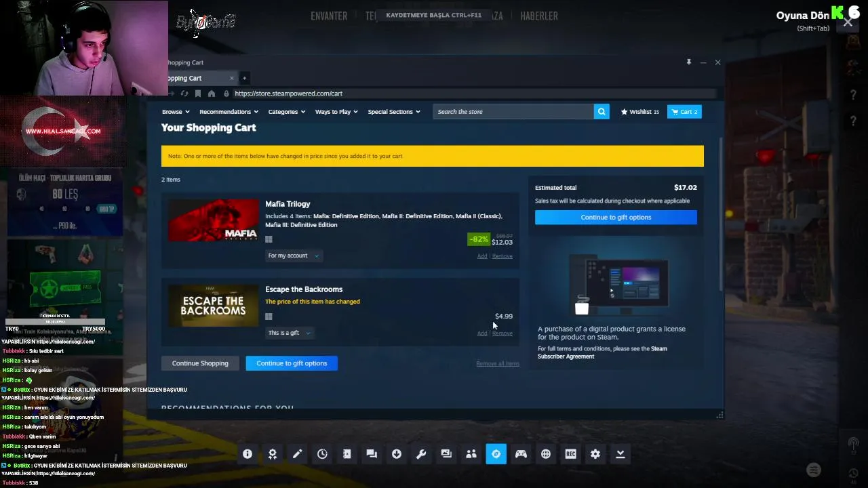Image resolution: width=868 pixels, height=488 pixels.
Task: Expand the Special Sections menu
Action: click(x=394, y=112)
